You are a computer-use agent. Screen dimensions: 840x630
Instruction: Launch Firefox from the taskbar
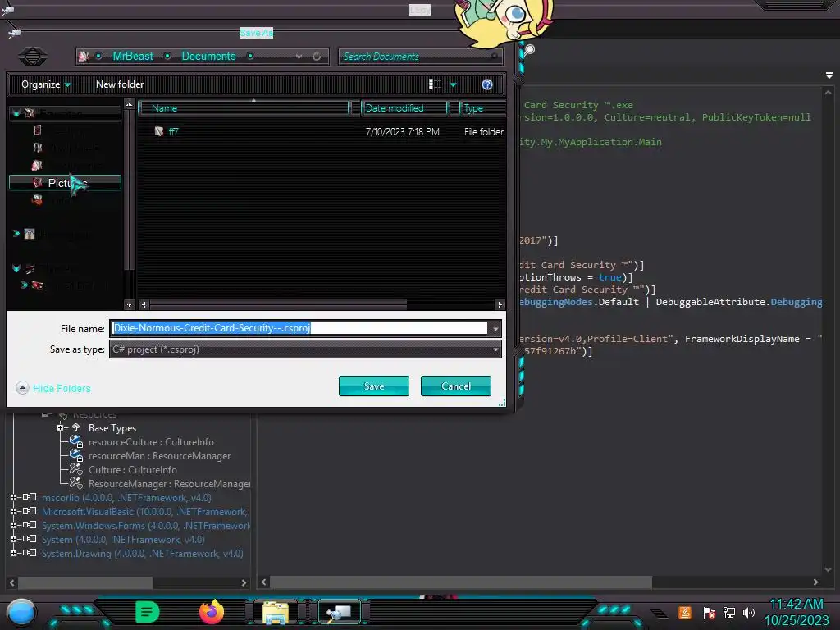[212, 612]
